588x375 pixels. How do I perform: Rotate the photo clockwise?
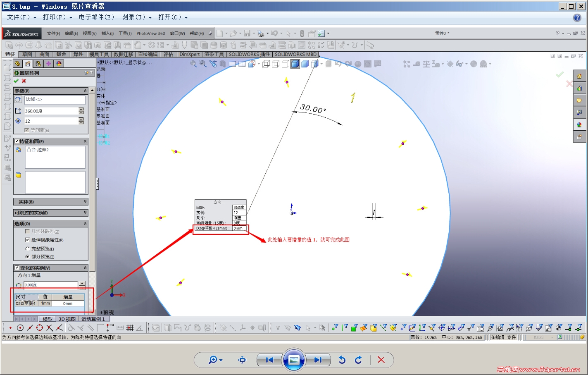pyautogui.click(x=358, y=360)
